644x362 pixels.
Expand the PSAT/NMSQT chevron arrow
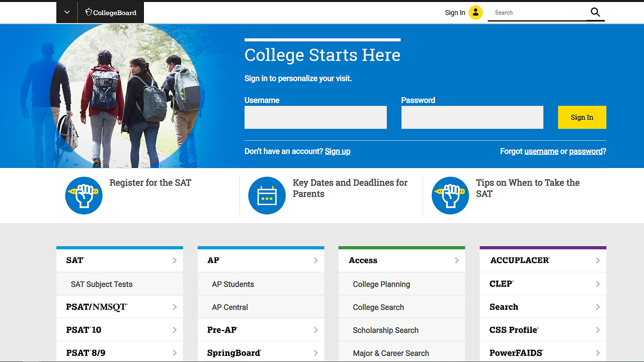pos(175,307)
